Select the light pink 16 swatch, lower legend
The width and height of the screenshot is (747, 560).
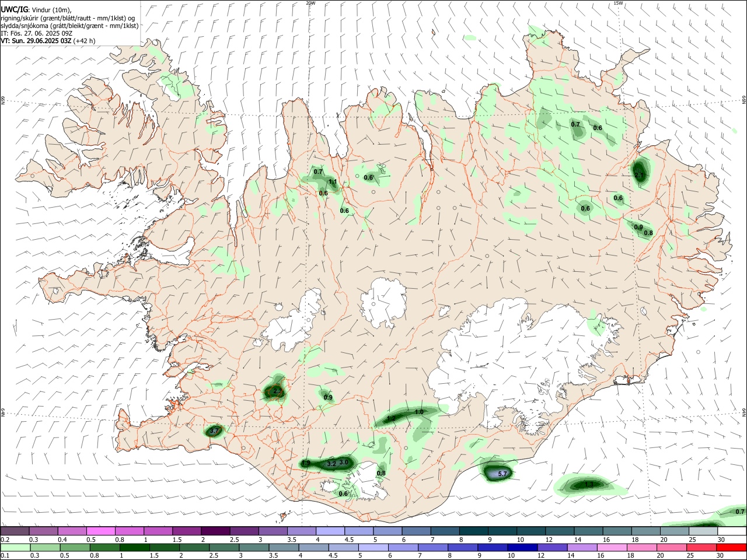(x=612, y=548)
